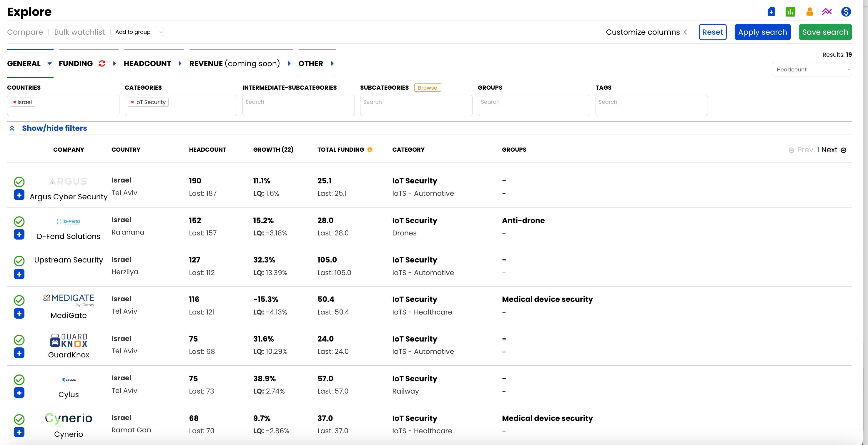
Task: Remove the Israel country filter chip
Action: point(15,102)
